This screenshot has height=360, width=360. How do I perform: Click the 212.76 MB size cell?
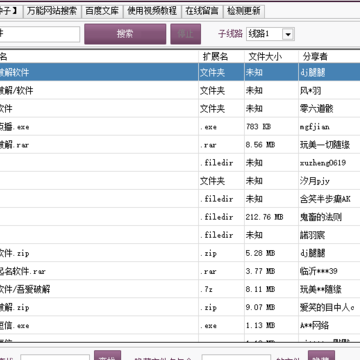(264, 217)
